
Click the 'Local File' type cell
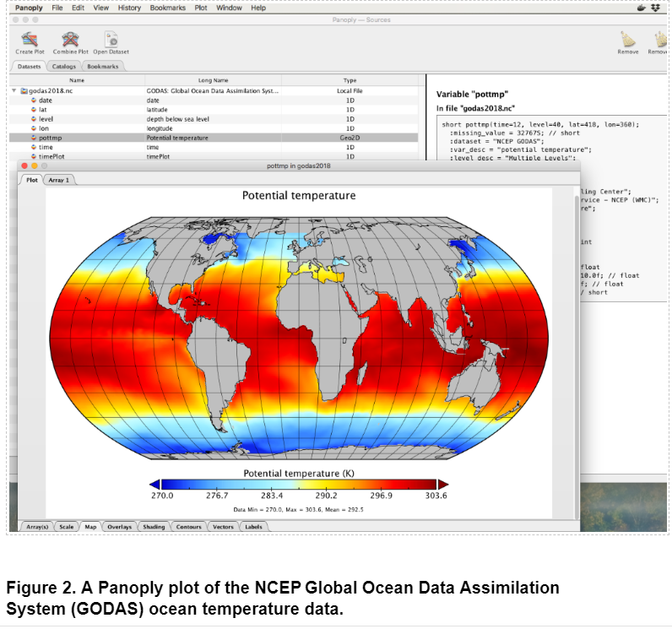point(350,91)
